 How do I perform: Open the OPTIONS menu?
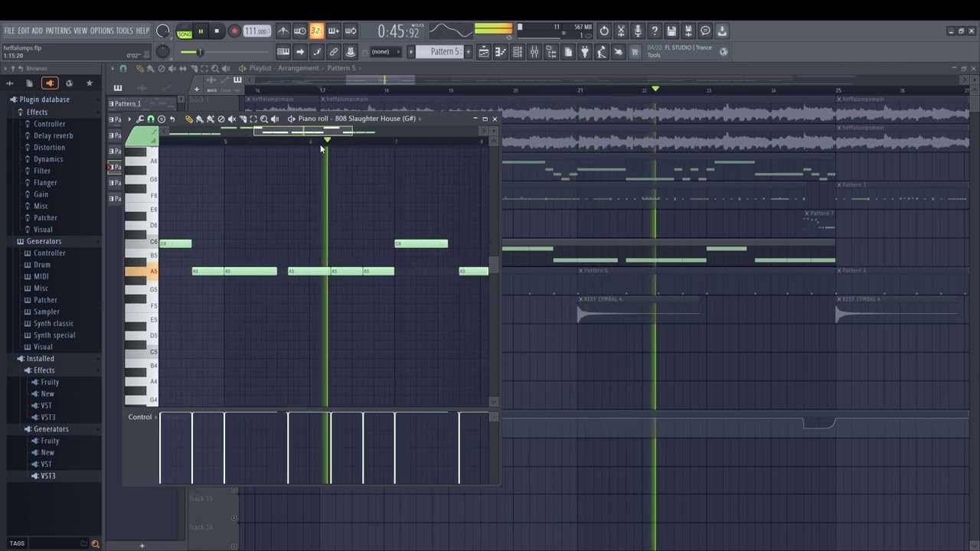pos(102,31)
